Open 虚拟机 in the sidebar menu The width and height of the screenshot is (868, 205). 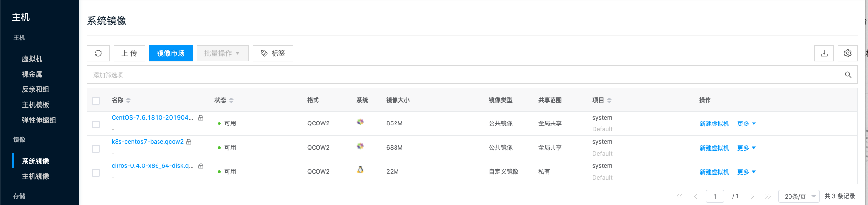(32, 59)
